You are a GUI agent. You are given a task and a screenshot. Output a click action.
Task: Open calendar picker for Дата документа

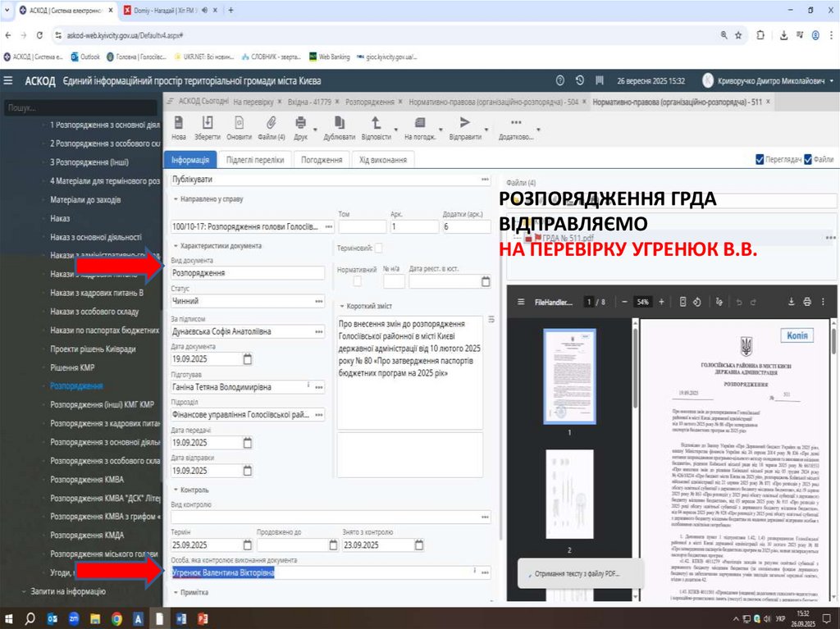coord(248,358)
